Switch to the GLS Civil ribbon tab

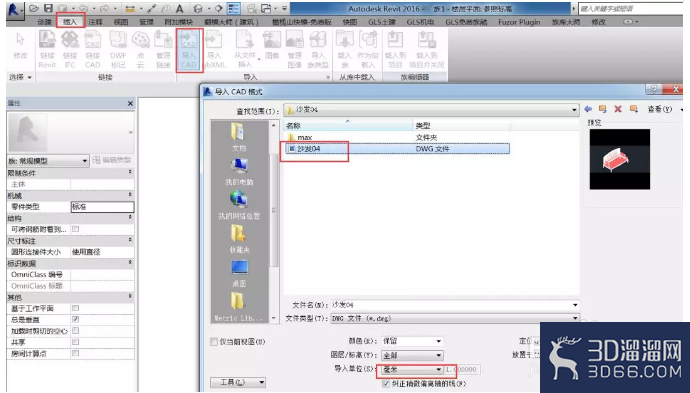[x=382, y=22]
